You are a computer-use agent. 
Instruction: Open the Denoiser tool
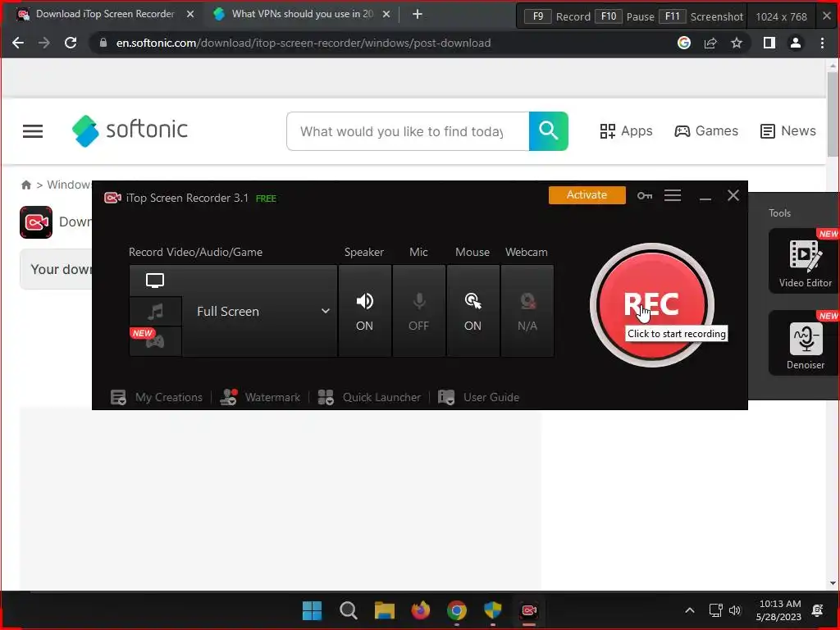(805, 343)
